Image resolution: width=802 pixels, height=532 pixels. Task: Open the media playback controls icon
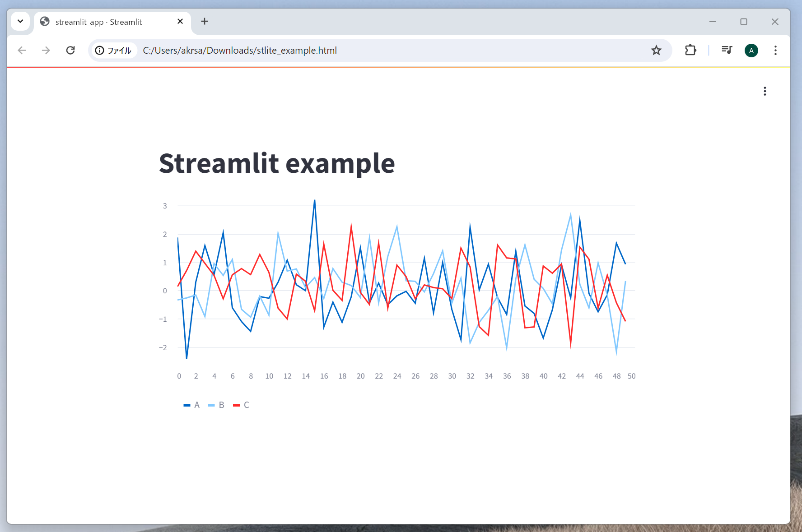click(726, 50)
